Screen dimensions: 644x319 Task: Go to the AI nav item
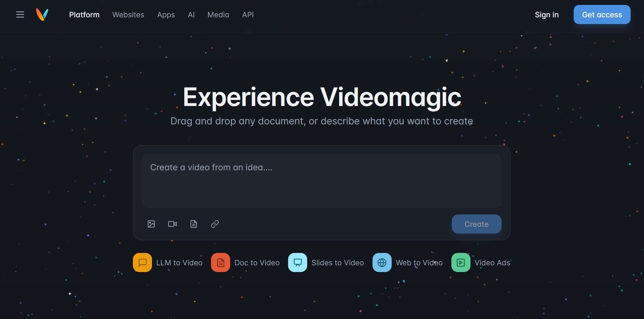pyautogui.click(x=191, y=14)
